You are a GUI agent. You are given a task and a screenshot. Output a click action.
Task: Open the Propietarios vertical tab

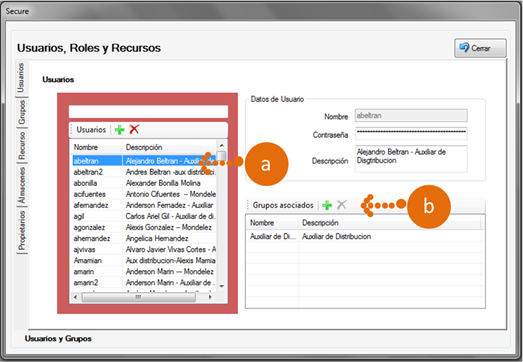point(21,231)
